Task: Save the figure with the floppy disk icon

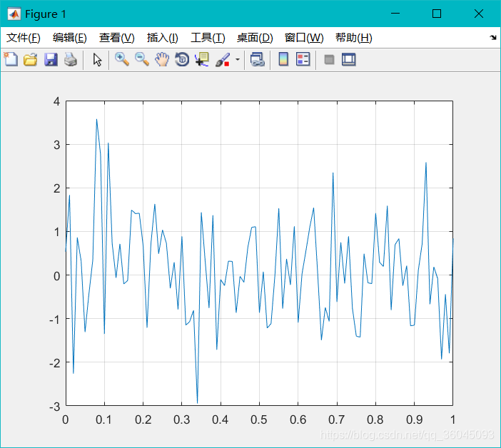Action: pos(50,60)
